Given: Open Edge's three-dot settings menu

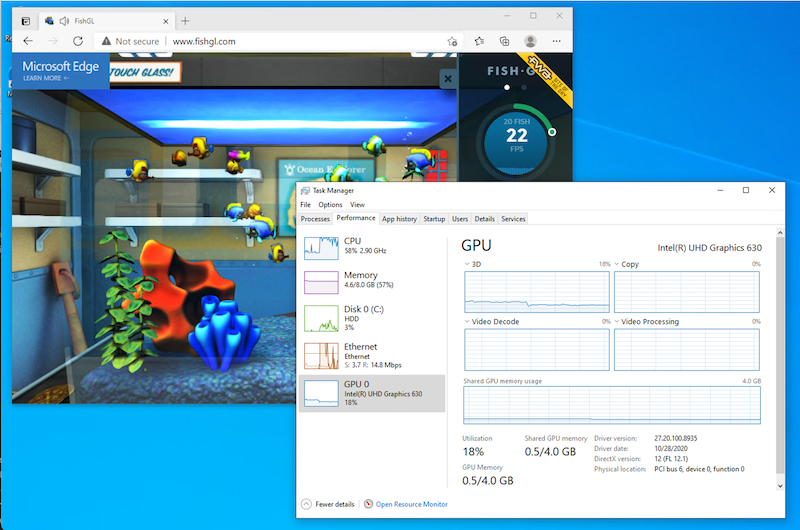Looking at the screenshot, I should coord(556,41).
